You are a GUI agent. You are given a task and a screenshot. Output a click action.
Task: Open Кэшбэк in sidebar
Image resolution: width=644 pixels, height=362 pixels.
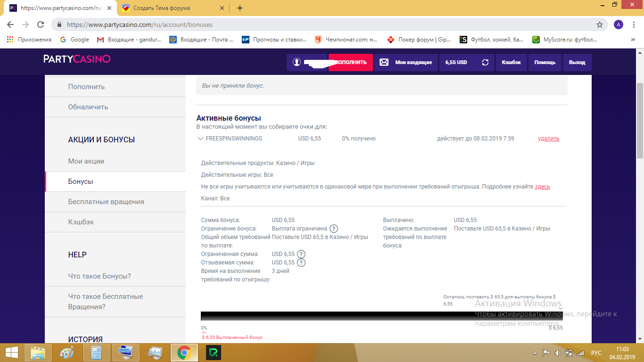(x=115, y=222)
